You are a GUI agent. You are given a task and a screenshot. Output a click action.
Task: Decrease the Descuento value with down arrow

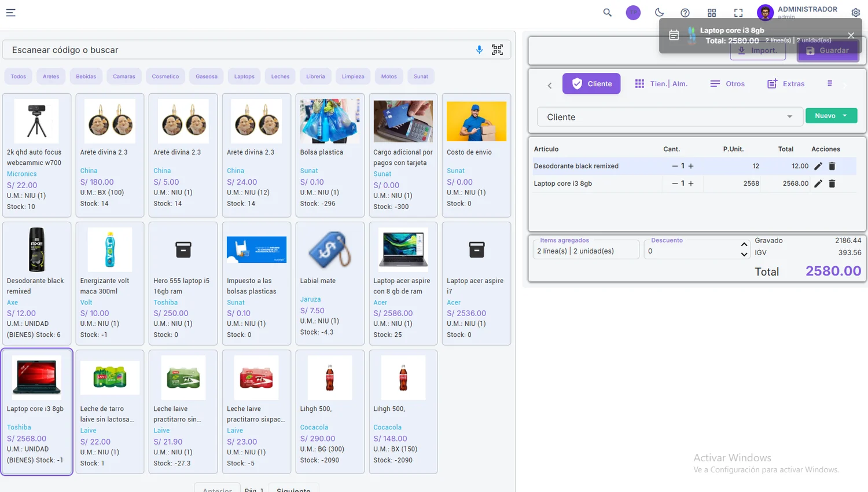click(x=744, y=254)
